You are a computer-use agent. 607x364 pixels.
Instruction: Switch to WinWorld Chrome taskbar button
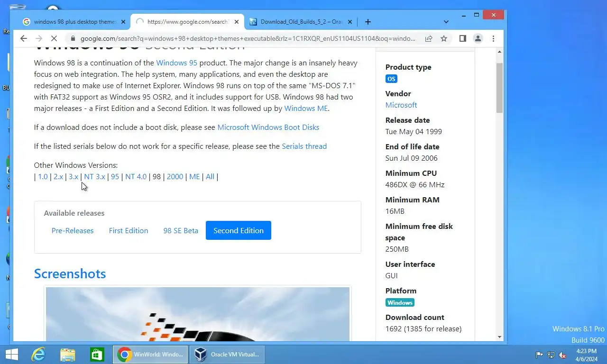tap(150, 355)
